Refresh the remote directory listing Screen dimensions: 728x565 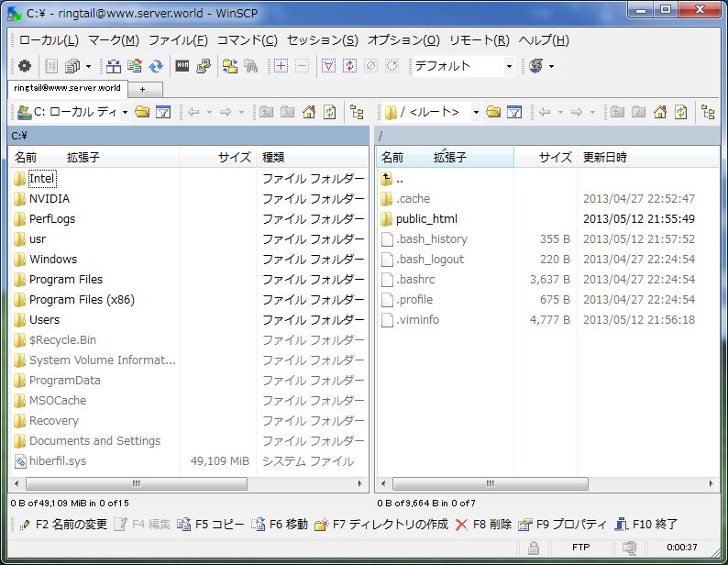click(x=680, y=112)
